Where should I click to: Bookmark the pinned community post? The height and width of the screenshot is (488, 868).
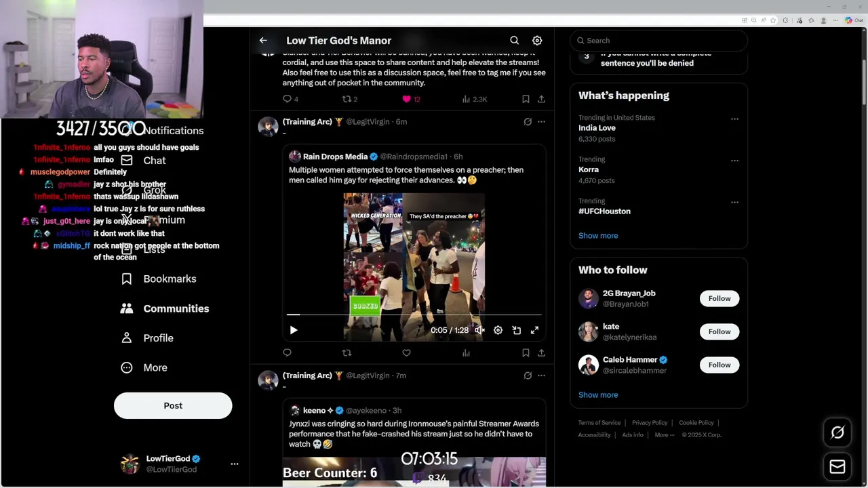coord(526,99)
